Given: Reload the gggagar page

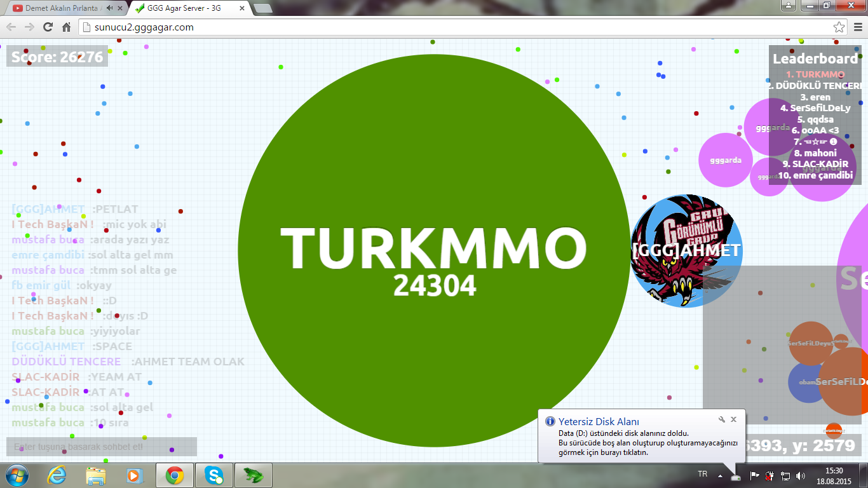Looking at the screenshot, I should point(48,27).
